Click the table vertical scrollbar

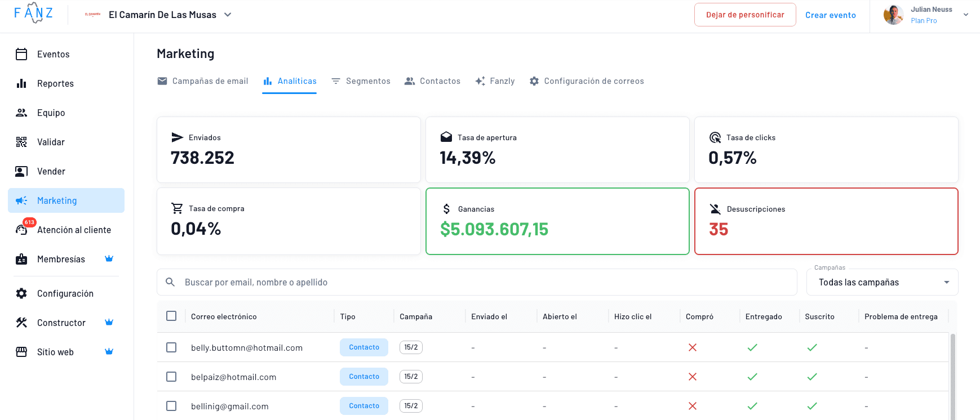[x=953, y=376]
